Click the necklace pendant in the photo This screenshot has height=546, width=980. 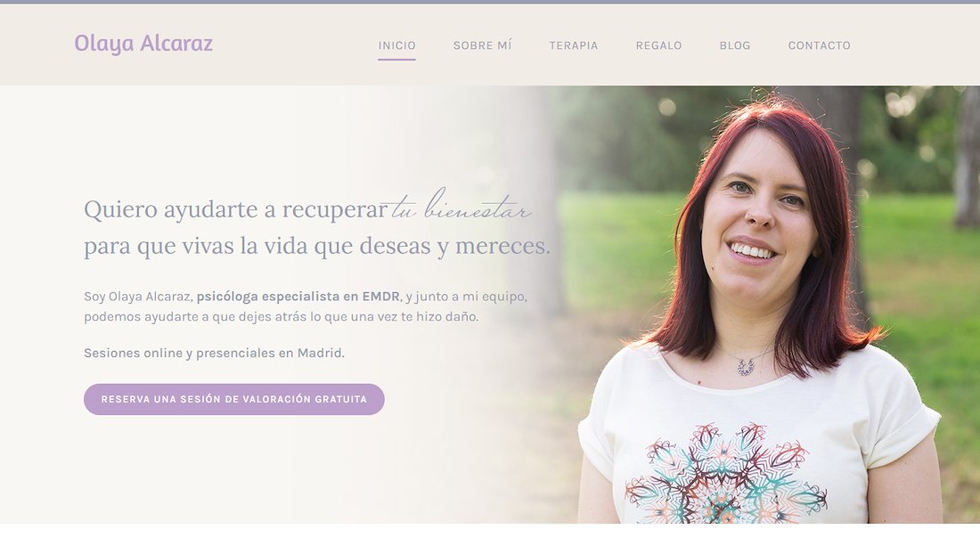745,366
